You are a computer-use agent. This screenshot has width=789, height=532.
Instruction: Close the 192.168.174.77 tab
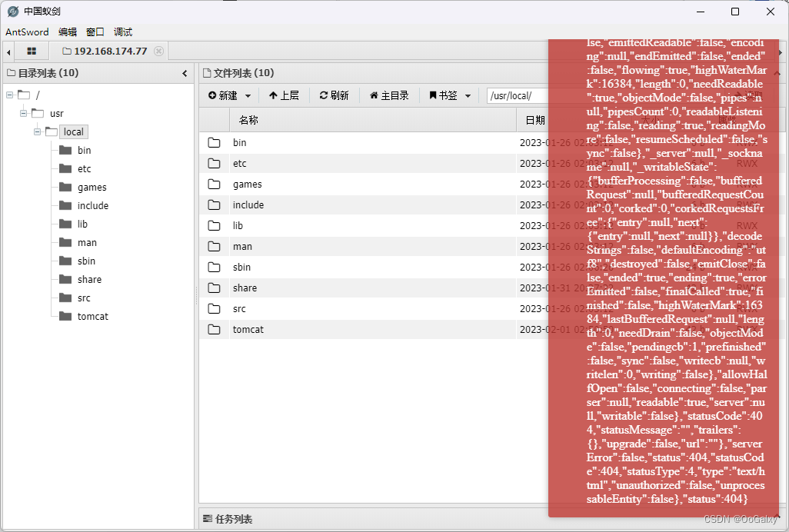tap(158, 52)
